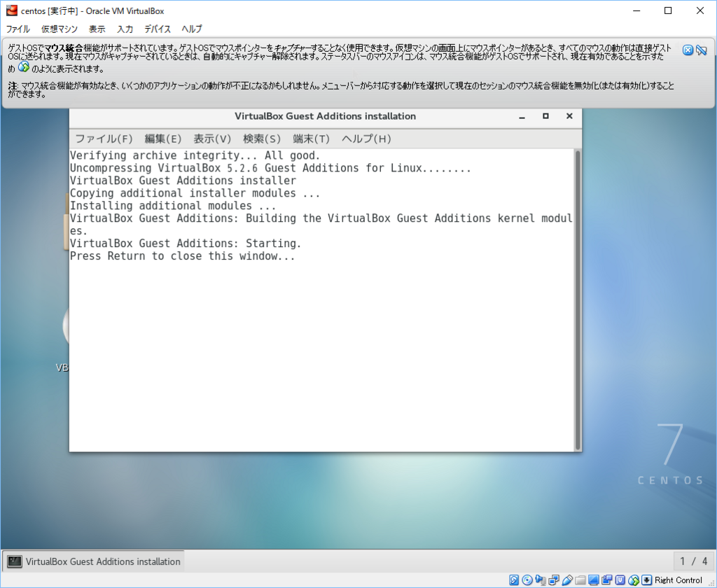Click the hard disk activity status icon
Screen dimensions: 717x588
pyautogui.click(x=514, y=580)
